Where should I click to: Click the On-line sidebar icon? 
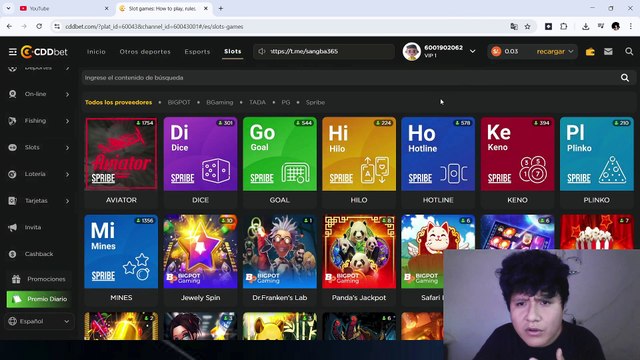point(13,94)
